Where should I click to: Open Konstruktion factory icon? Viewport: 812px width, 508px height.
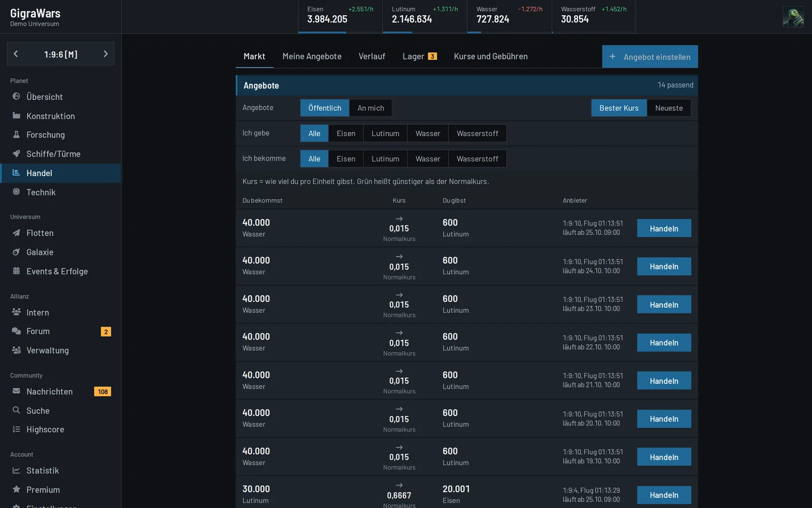pyautogui.click(x=16, y=115)
